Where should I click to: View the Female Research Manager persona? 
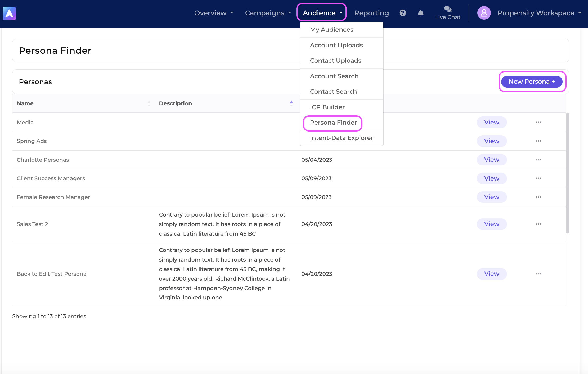(492, 197)
